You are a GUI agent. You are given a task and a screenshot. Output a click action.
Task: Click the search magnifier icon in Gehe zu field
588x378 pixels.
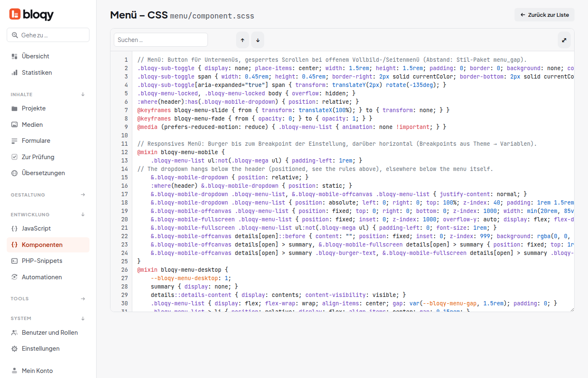pos(15,35)
